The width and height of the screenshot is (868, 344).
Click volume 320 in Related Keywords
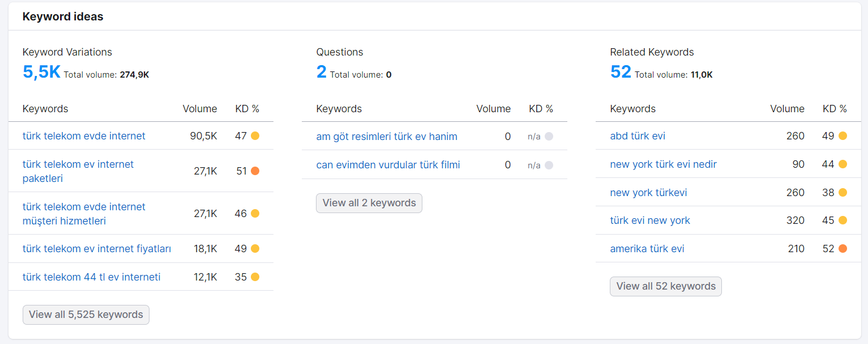[x=796, y=220]
